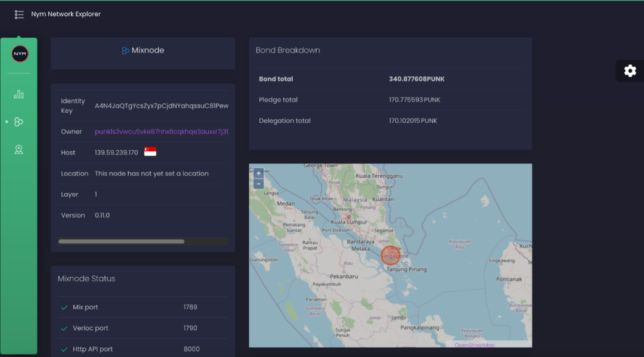The width and height of the screenshot is (644, 357).
Task: Click the Bond total value 340.877608PUNK
Action: 416,79
